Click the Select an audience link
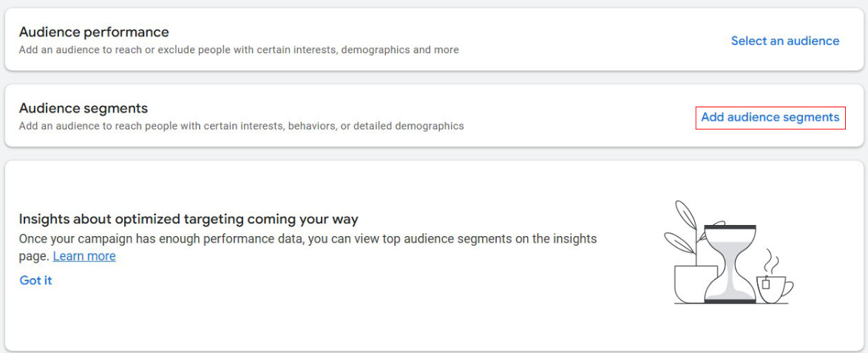868x353 pixels. pos(784,41)
